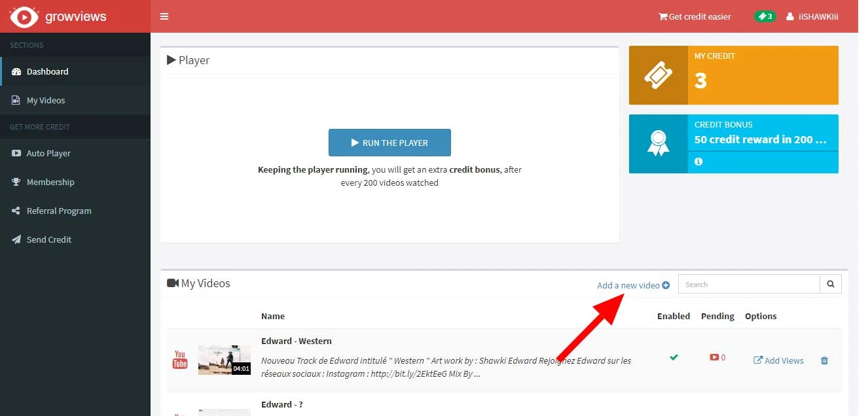Click the Referral Program share icon
This screenshot has height=416, width=868.
(16, 211)
